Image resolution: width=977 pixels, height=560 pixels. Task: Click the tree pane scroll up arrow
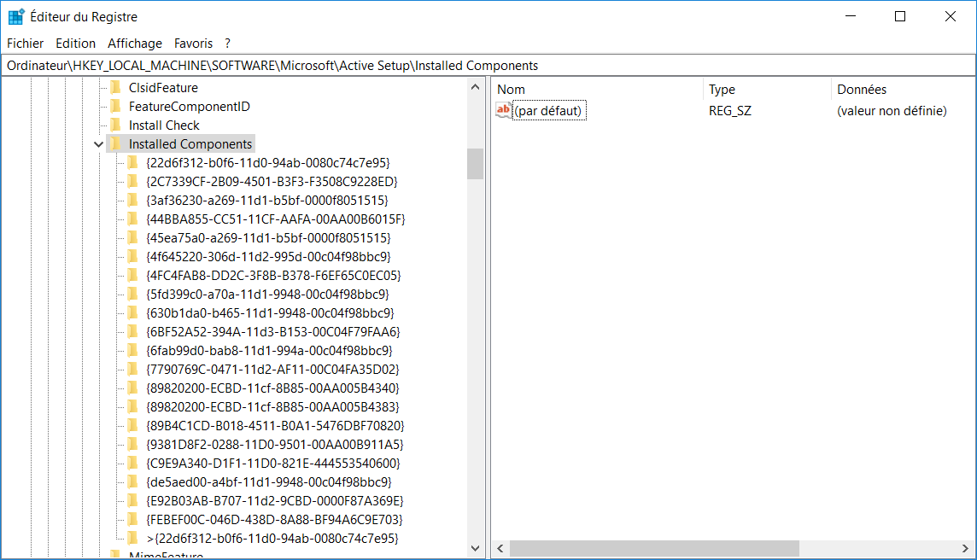476,87
